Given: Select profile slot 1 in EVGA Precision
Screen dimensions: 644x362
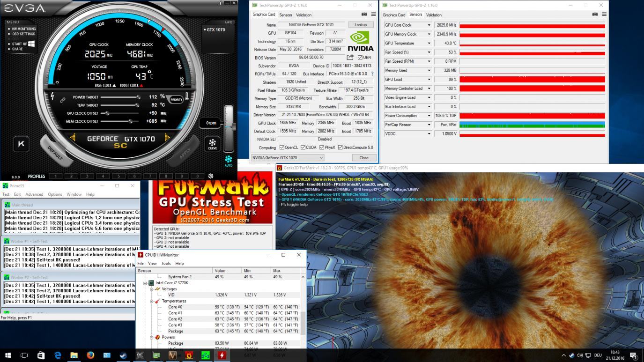Looking at the screenshot, I should click(x=55, y=177).
